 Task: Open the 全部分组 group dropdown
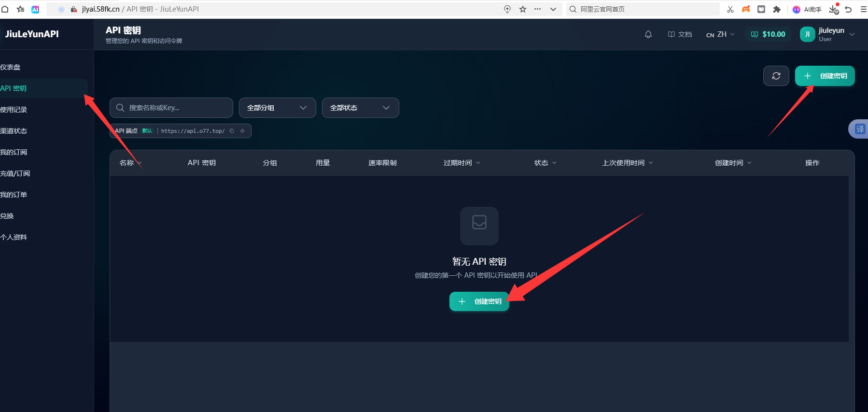point(278,108)
